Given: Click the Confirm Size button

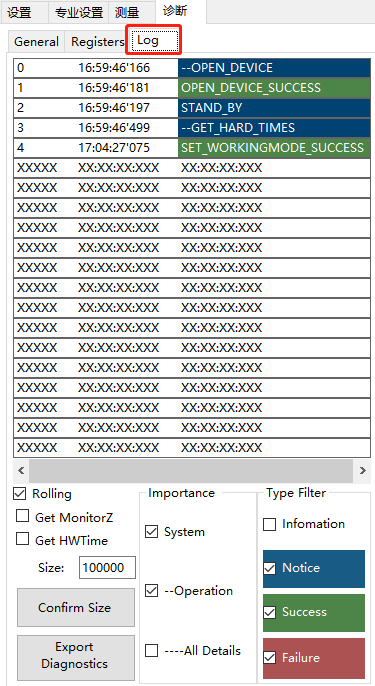Looking at the screenshot, I should tap(76, 608).
